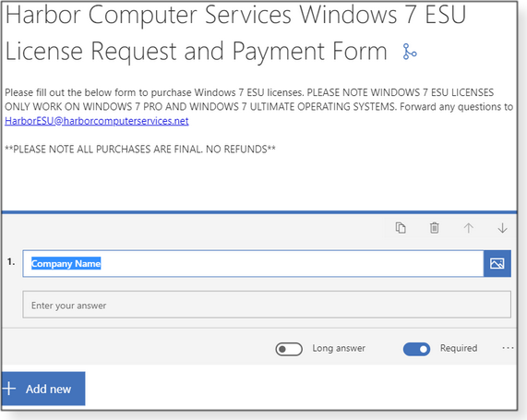Disable the Required toggle
The height and width of the screenshot is (420, 527).
(416, 349)
